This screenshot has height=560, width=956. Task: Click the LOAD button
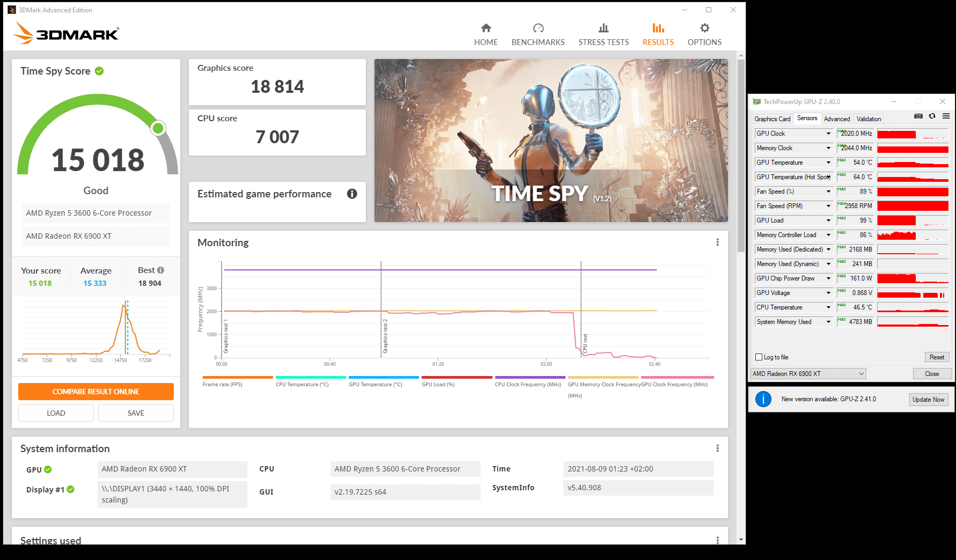coord(56,413)
